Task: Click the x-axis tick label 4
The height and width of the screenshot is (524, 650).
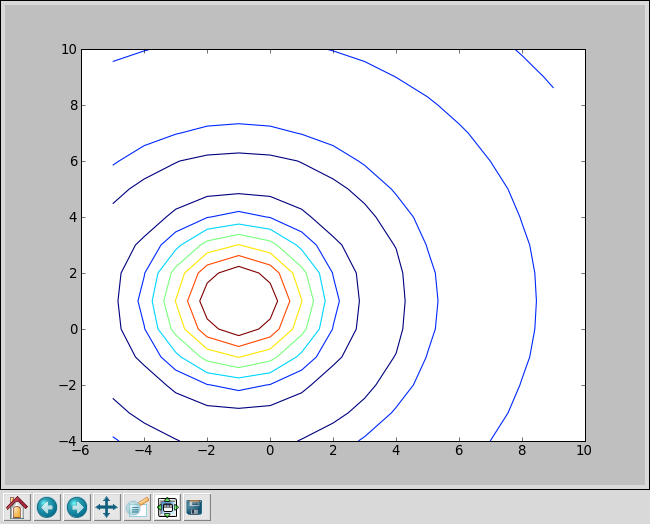Action: pos(396,451)
